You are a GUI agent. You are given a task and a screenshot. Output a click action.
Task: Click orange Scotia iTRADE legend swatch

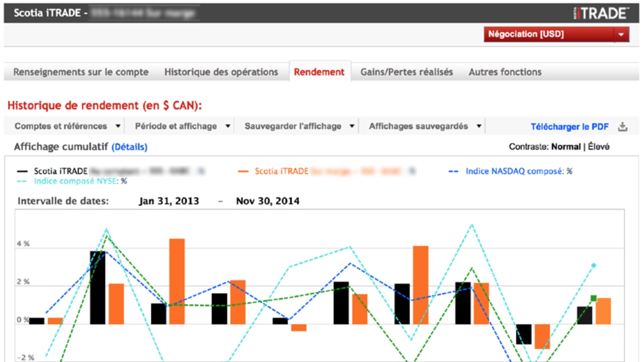click(x=244, y=171)
